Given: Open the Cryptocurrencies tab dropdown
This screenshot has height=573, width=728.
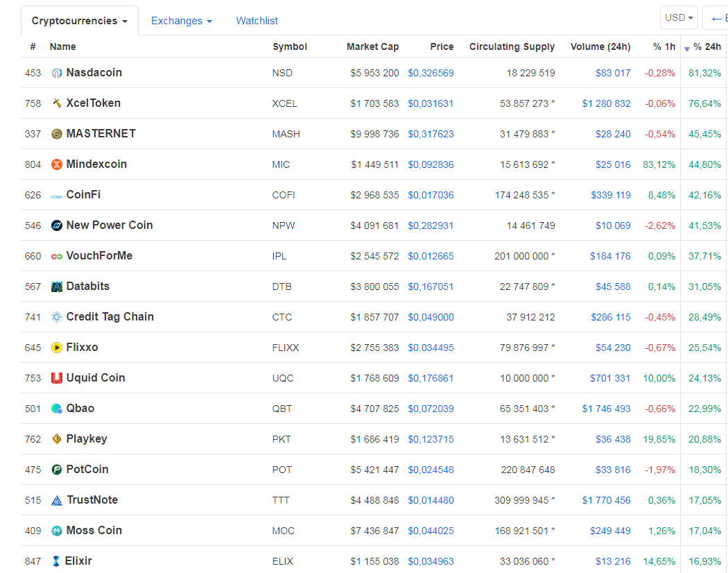Looking at the screenshot, I should pyautogui.click(x=80, y=21).
